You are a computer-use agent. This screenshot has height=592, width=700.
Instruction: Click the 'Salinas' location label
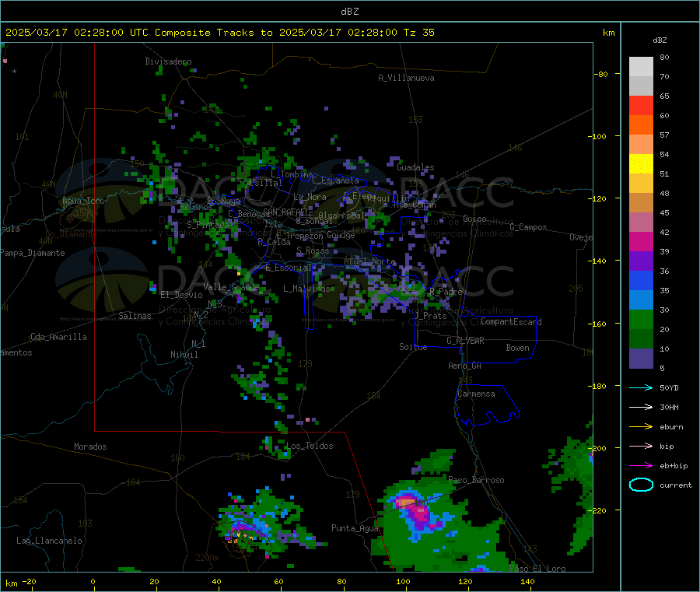coord(135,316)
